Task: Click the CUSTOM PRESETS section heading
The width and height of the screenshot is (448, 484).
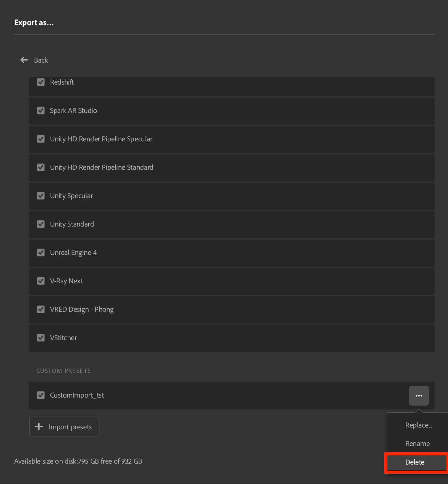Action: click(64, 371)
